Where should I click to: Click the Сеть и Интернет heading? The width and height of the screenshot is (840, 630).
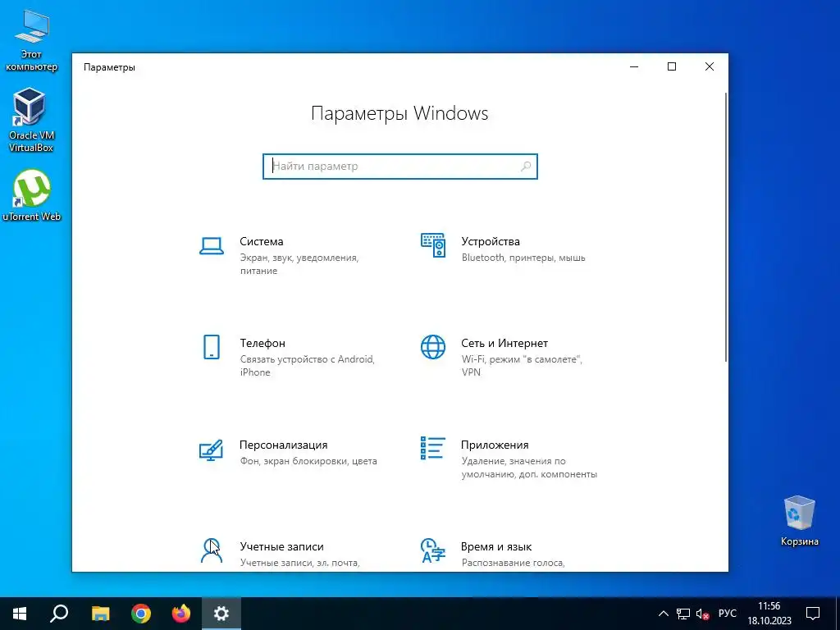point(504,344)
